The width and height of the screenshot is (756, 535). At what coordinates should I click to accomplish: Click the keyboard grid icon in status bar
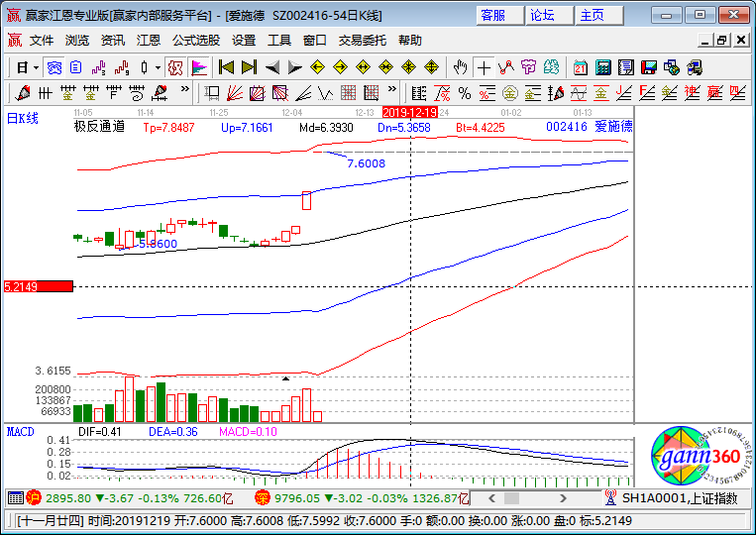[16, 498]
